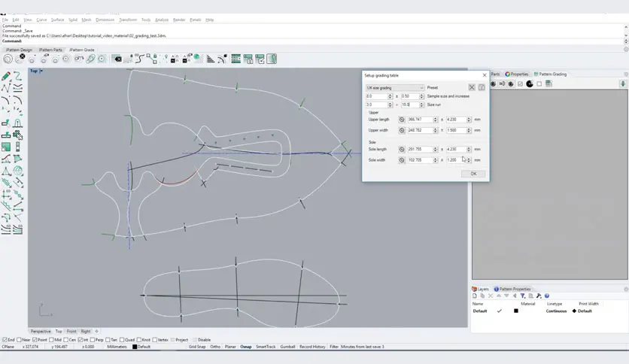The height and width of the screenshot is (364, 629).
Task: Click the Sole width 1.200 increment spinner arrows
Action: click(x=469, y=160)
